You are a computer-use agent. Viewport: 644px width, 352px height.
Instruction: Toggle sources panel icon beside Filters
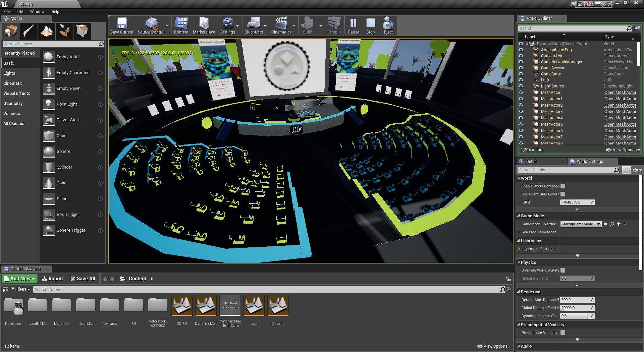(5, 289)
